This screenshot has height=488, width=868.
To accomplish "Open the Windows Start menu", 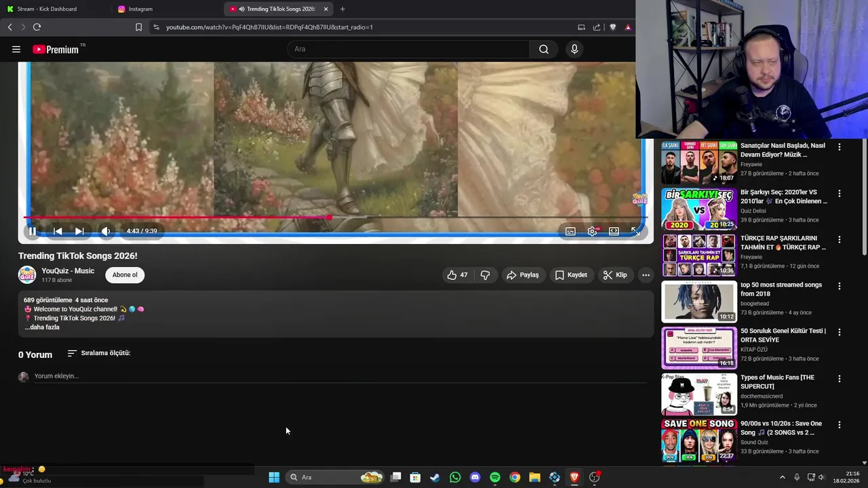I will [274, 477].
